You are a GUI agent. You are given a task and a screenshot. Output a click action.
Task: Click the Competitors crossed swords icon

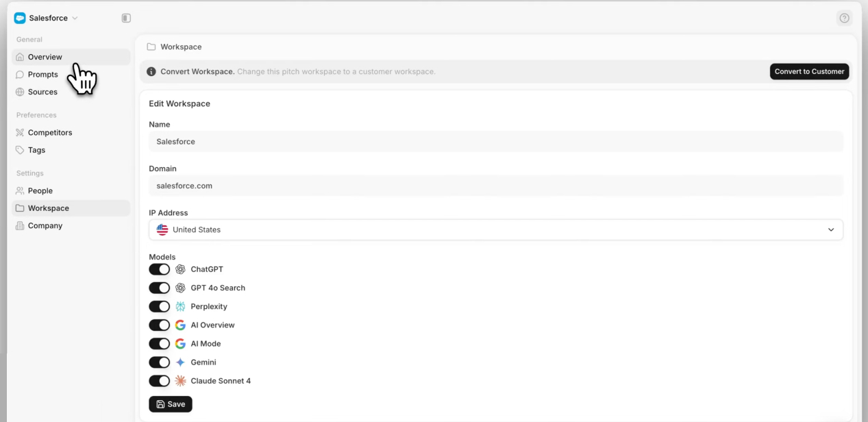[20, 133]
